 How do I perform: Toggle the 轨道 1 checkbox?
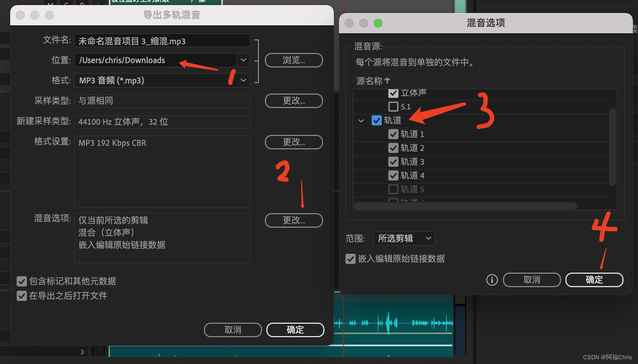[x=393, y=134]
